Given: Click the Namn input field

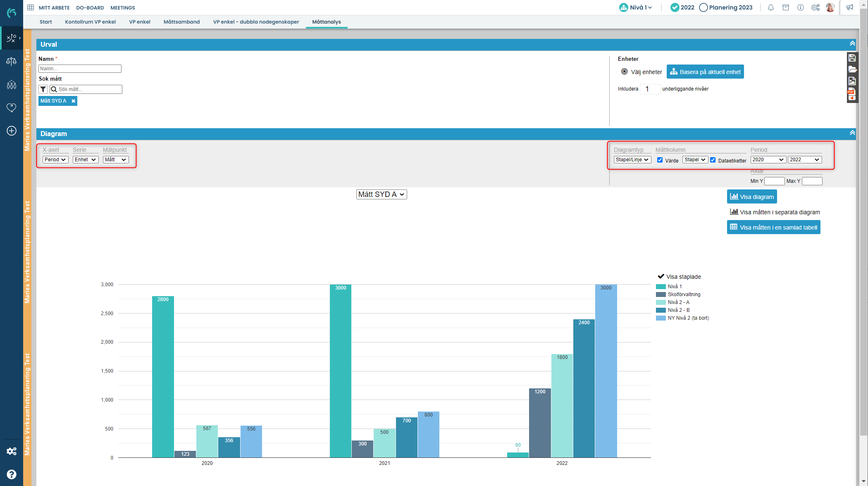Looking at the screenshot, I should tap(80, 69).
